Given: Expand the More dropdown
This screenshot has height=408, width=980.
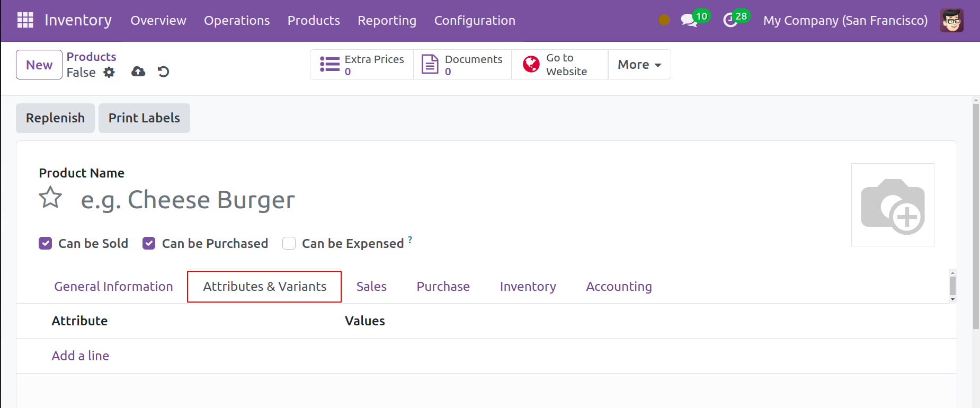Looking at the screenshot, I should [639, 65].
